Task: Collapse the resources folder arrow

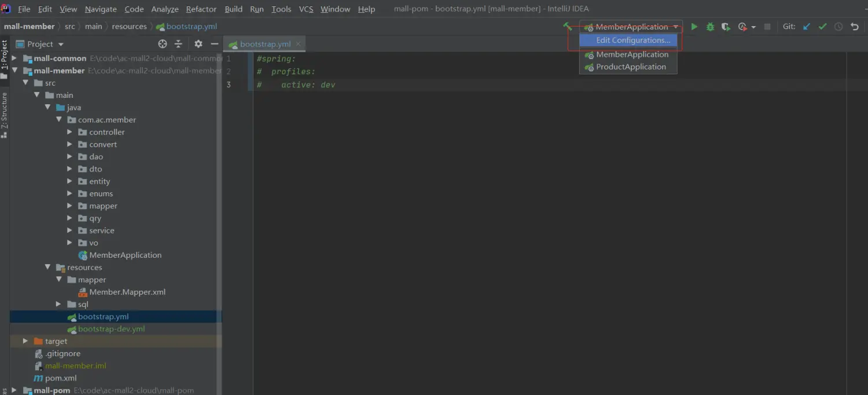Action: [x=47, y=268]
